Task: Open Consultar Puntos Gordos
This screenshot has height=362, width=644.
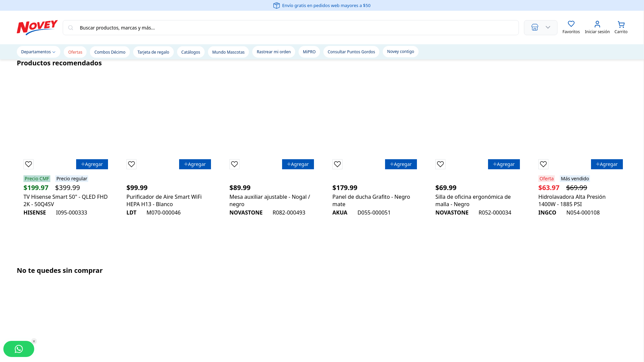Action: pos(351,52)
